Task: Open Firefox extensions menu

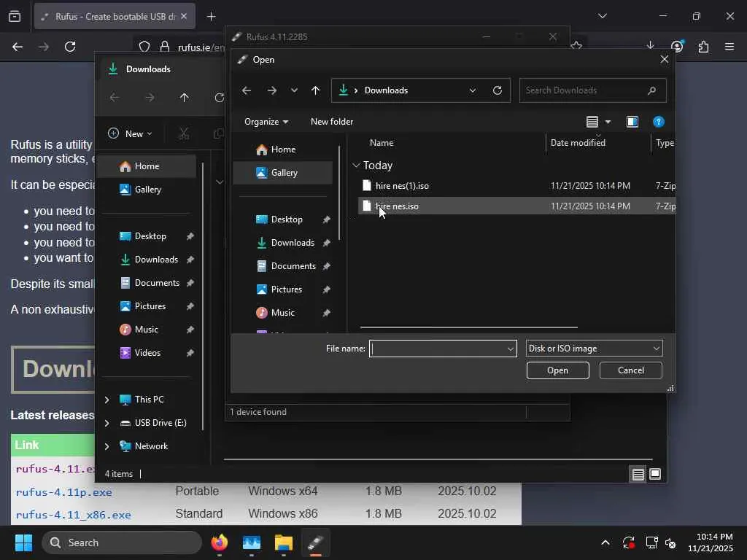Action: 704,46
